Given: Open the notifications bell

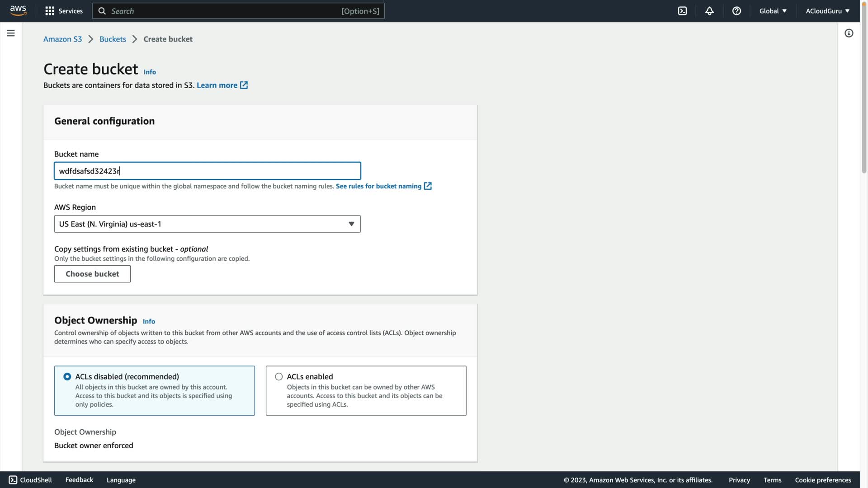Looking at the screenshot, I should 709,11.
